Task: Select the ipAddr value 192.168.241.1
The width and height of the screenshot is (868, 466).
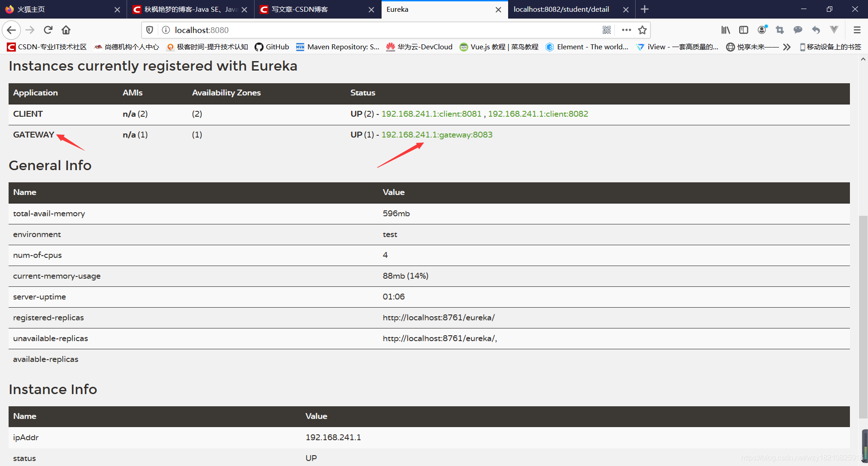Action: pyautogui.click(x=333, y=437)
